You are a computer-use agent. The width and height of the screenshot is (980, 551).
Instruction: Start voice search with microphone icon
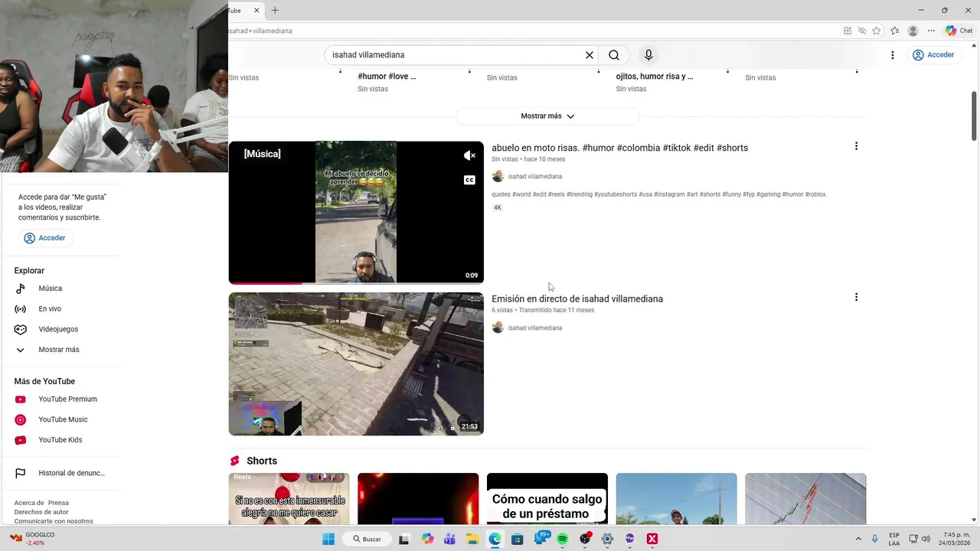(648, 55)
